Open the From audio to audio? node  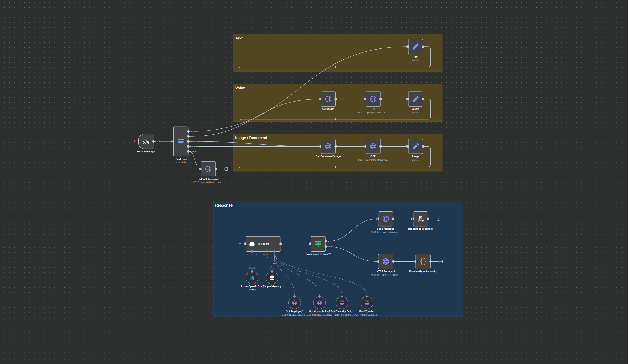click(x=318, y=244)
